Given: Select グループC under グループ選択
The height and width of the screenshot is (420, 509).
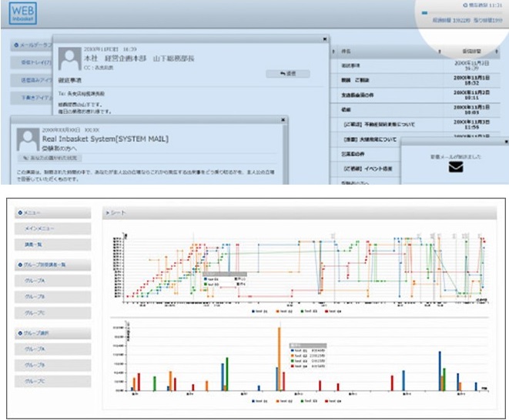Looking at the screenshot, I should tap(52, 382).
